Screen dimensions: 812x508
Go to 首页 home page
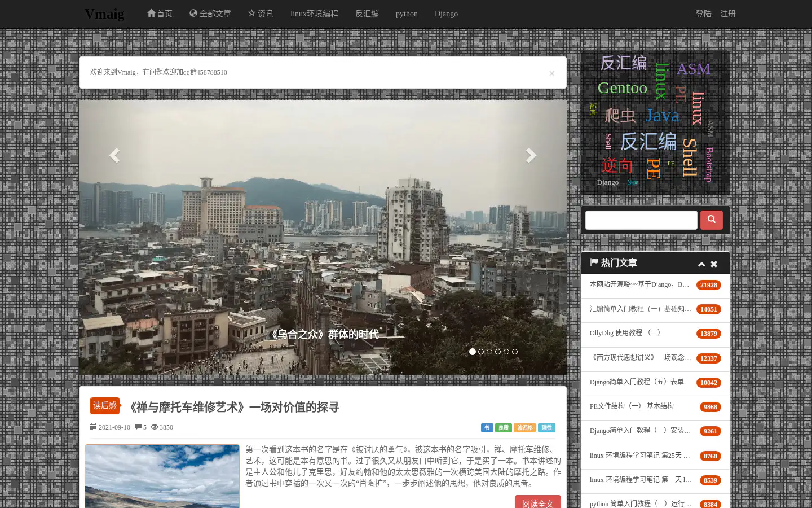point(160,14)
